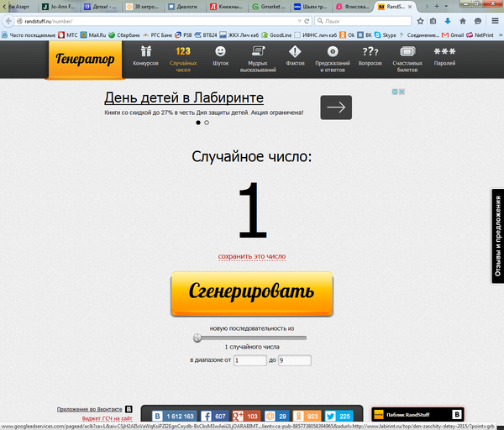Image resolution: width=504 pixels, height=430 pixels.
Task: Open the Паролей asterisks generator
Action: [444, 57]
